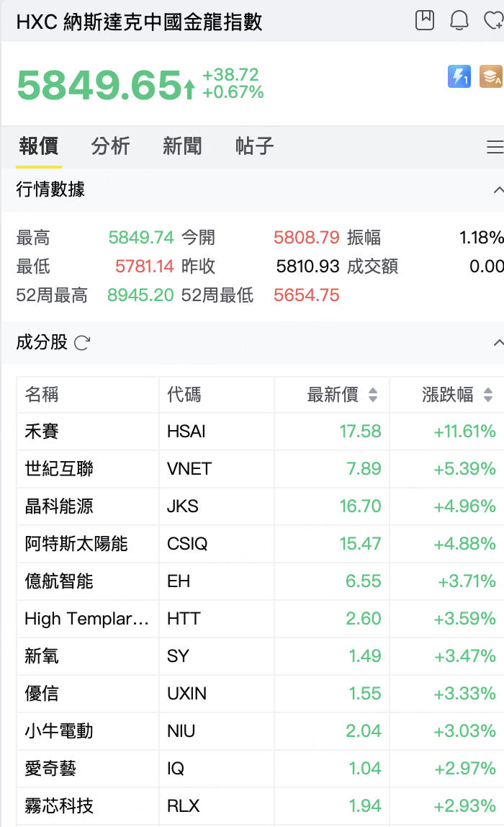This screenshot has width=504, height=827.
Task: Go to the 帖子 tab
Action: click(255, 146)
